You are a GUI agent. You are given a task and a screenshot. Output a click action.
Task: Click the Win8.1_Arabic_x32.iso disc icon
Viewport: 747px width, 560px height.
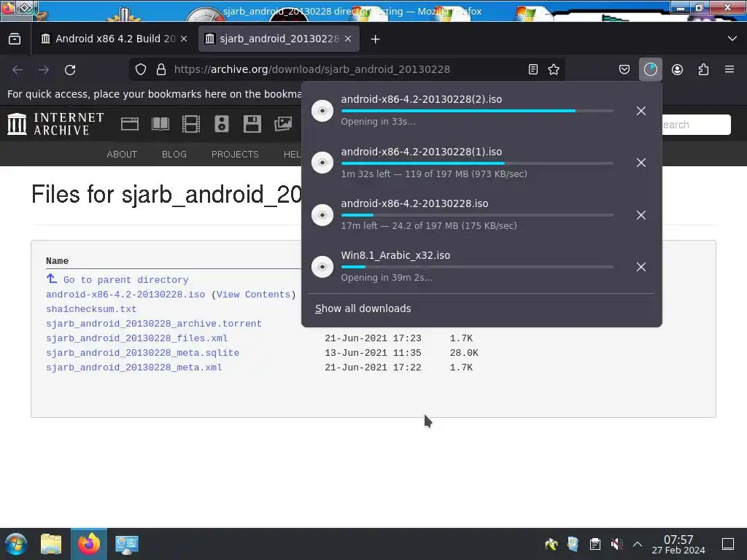(x=322, y=267)
